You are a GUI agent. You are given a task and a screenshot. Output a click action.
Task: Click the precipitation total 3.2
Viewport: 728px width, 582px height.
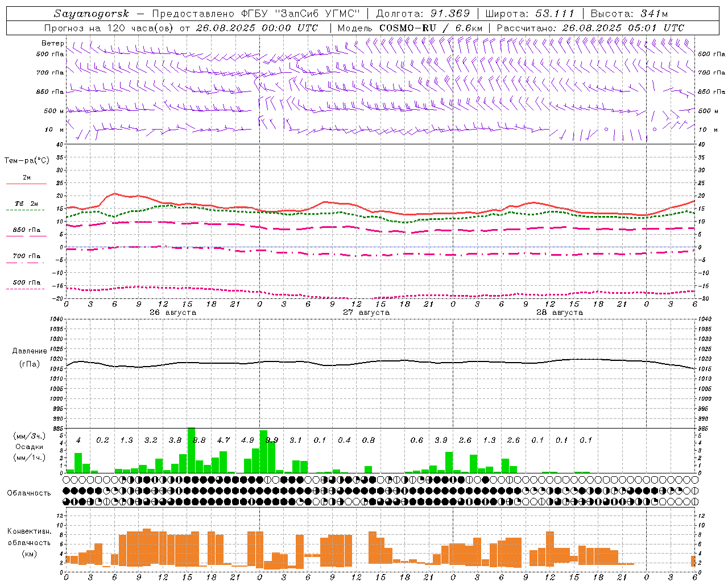151,440
